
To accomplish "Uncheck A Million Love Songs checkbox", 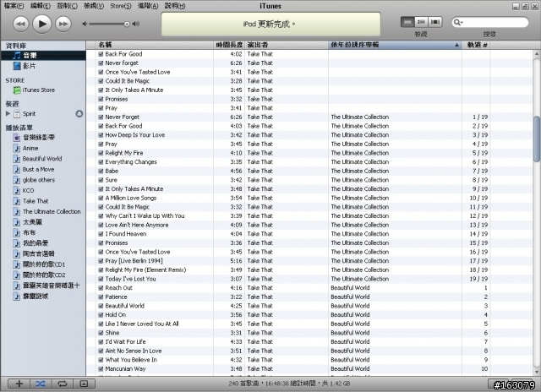I will click(x=101, y=198).
